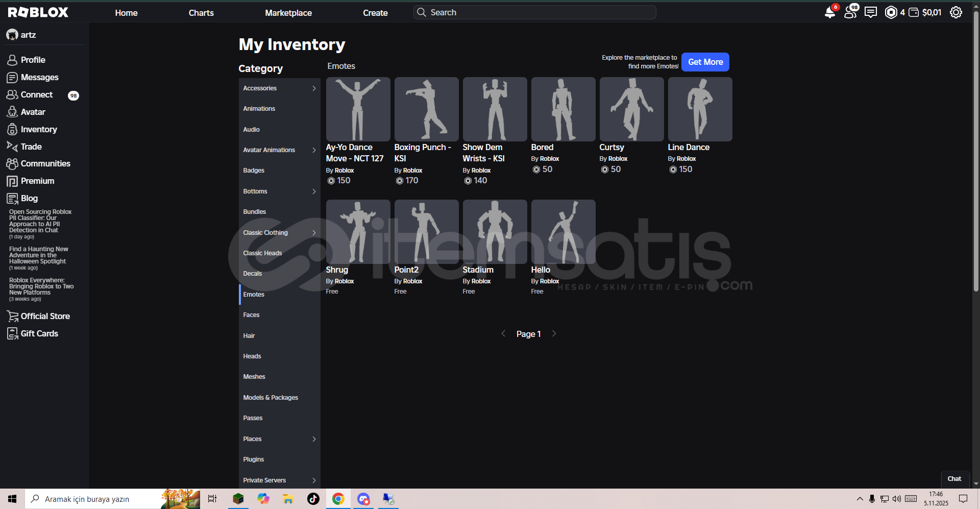980x509 pixels.
Task: Read the Haunting New Adventure blog post
Action: (39, 255)
